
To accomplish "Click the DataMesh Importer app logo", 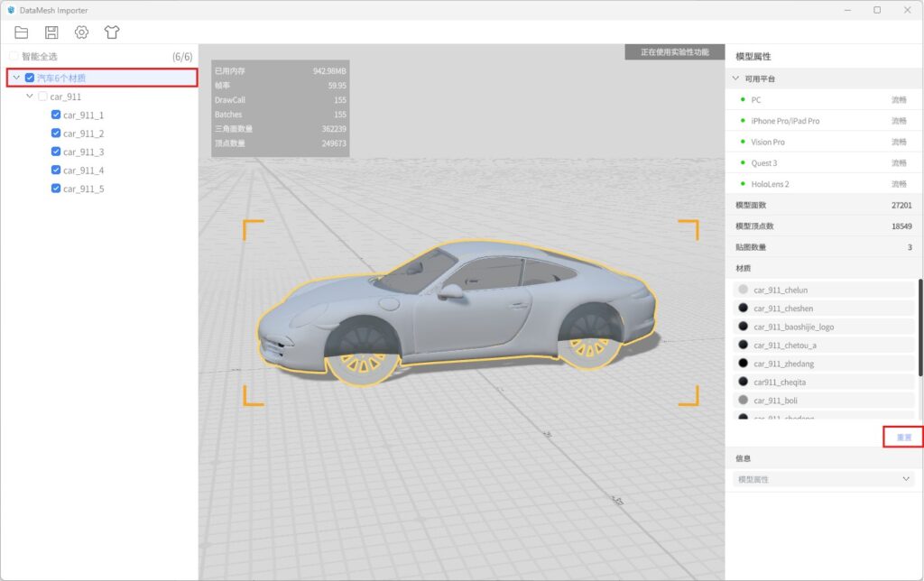I will tap(10, 10).
